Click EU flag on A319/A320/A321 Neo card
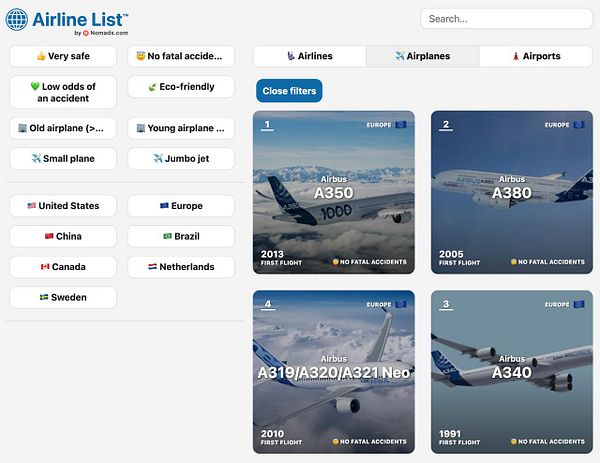 click(401, 305)
